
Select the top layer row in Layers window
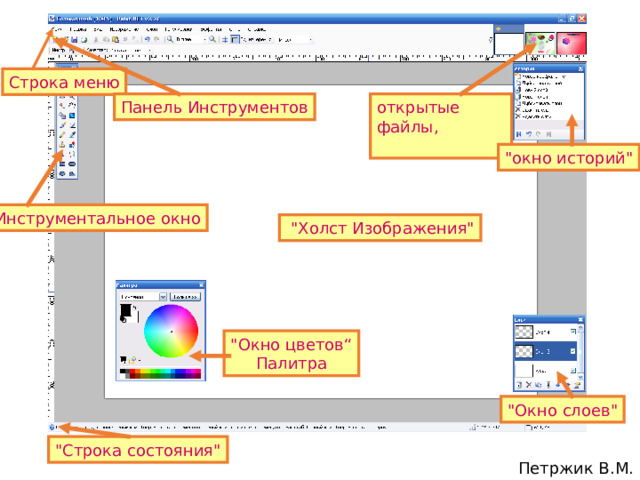[x=546, y=332]
